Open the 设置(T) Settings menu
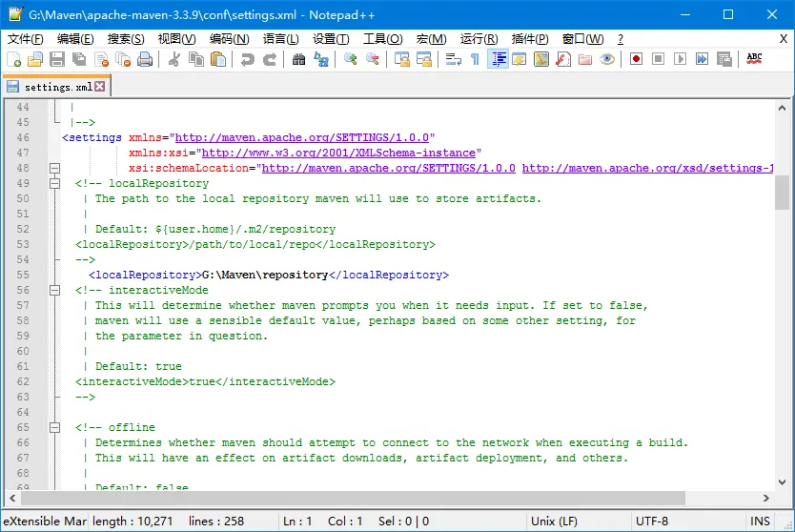 pos(331,39)
